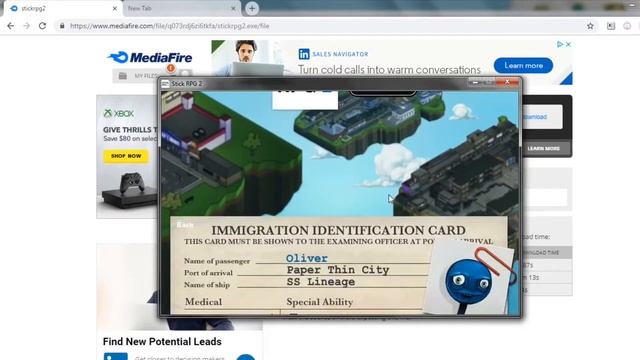Click the Xbox logo in ad
The height and width of the screenshot is (360, 640).
118,113
